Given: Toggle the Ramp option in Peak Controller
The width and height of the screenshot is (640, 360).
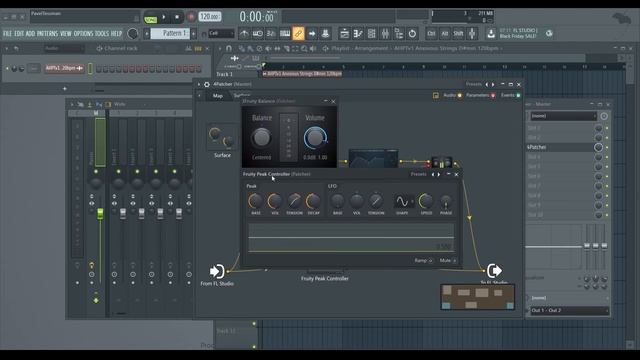Looking at the screenshot, I should [424, 260].
